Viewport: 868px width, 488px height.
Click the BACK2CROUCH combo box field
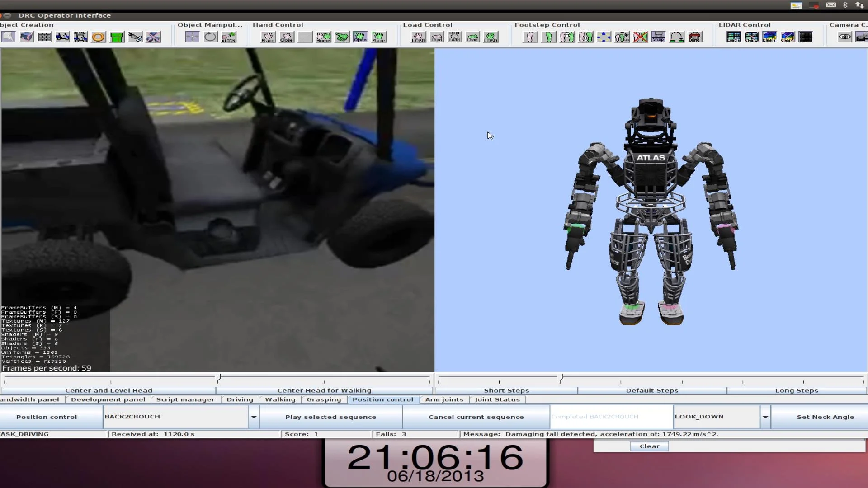tap(176, 417)
